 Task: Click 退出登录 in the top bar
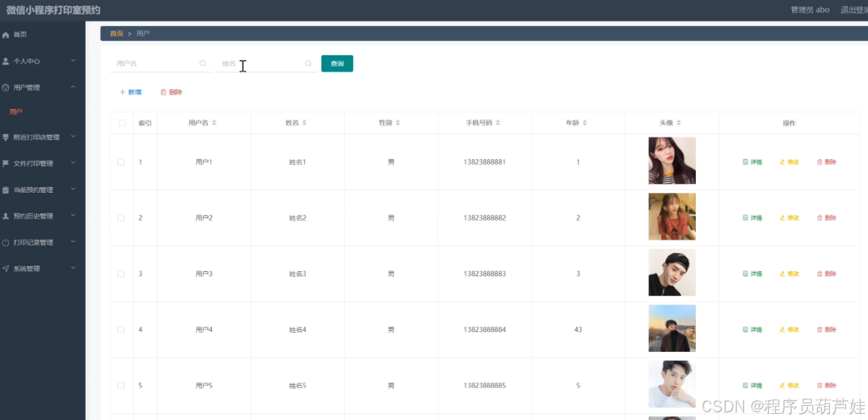click(854, 10)
